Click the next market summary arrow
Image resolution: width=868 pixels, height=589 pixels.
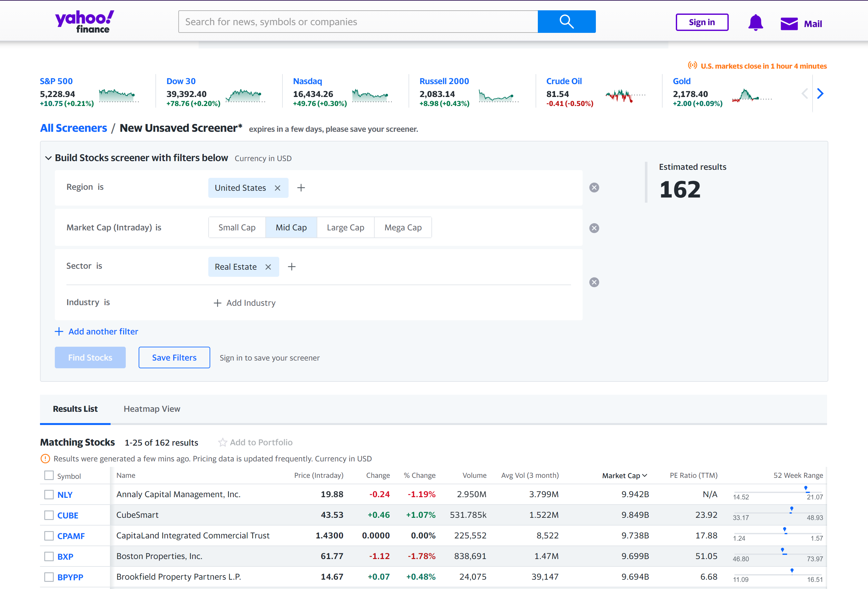click(820, 93)
